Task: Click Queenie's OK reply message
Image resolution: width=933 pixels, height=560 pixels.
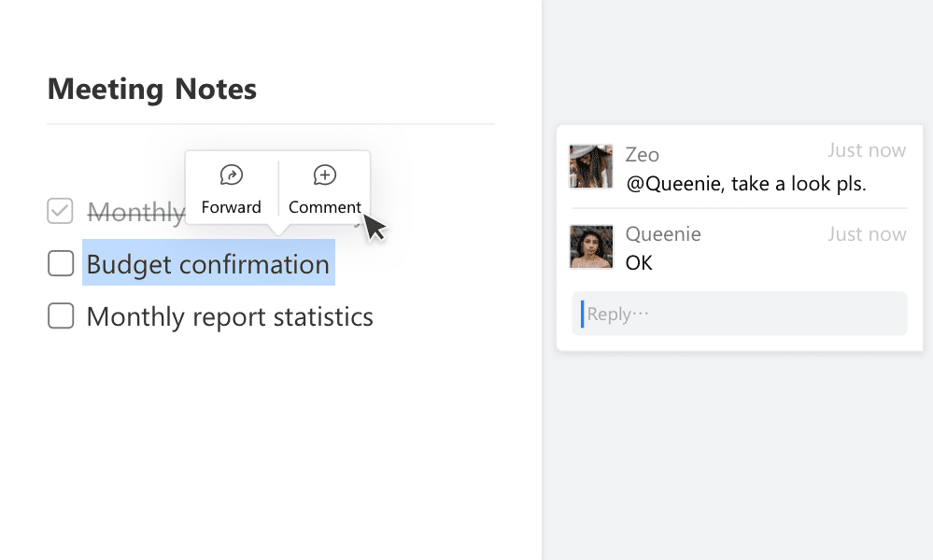Action: 639,263
